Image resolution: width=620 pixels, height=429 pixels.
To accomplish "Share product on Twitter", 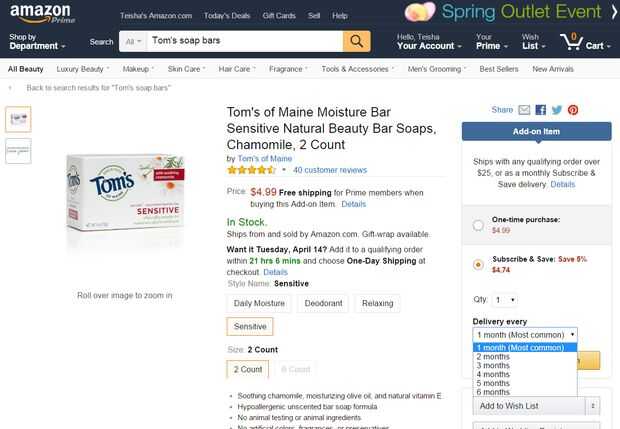I will click(x=557, y=110).
